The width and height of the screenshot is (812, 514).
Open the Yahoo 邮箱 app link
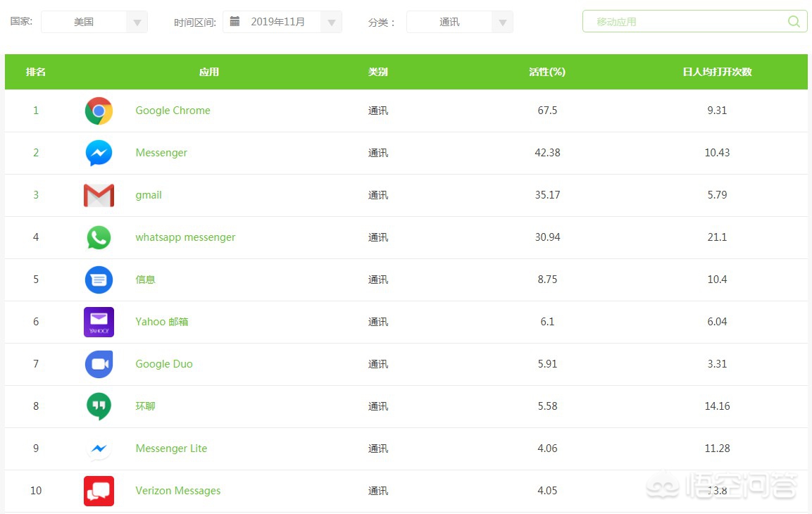pos(161,322)
